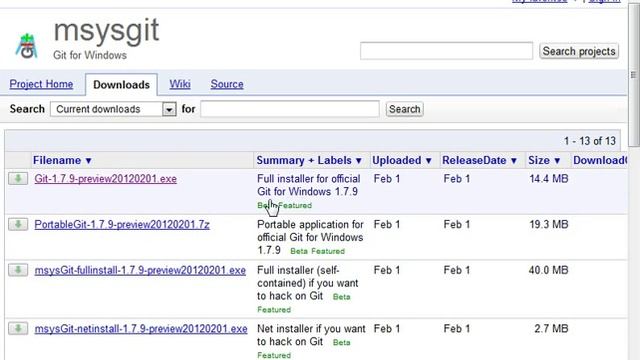The width and height of the screenshot is (640, 360).
Task: Click the Featured label on PortableGit row
Action: click(328, 251)
